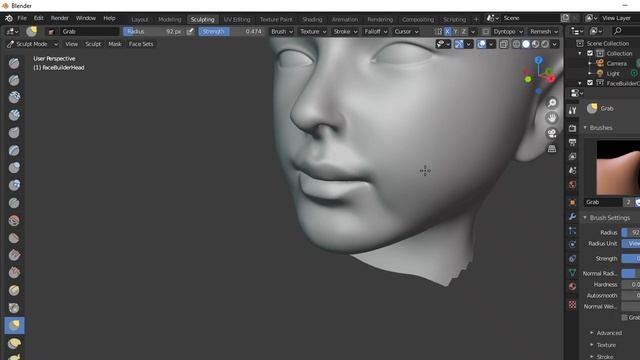Toggle radius pen pressure button
The image size is (640, 360).
coord(190,31)
